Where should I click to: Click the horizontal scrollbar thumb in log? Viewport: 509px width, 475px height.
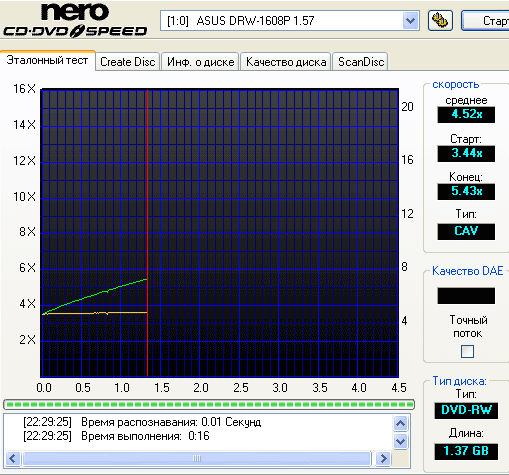197,458
